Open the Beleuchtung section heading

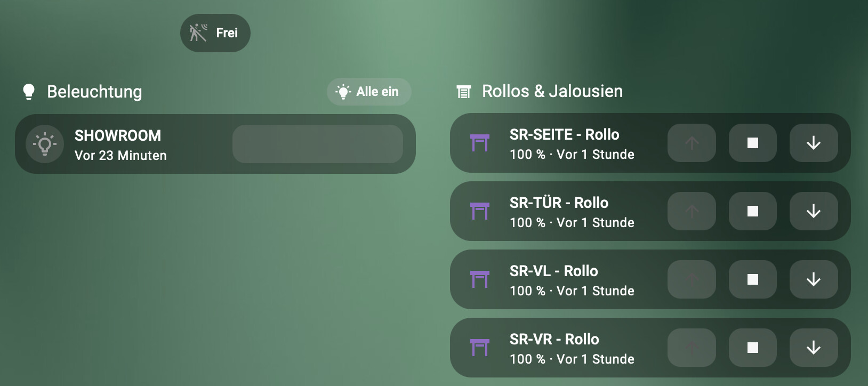(94, 92)
